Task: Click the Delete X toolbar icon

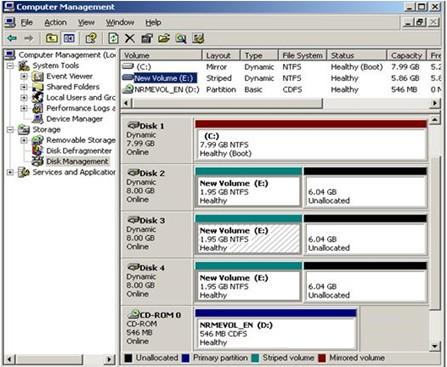Action: coord(130,39)
